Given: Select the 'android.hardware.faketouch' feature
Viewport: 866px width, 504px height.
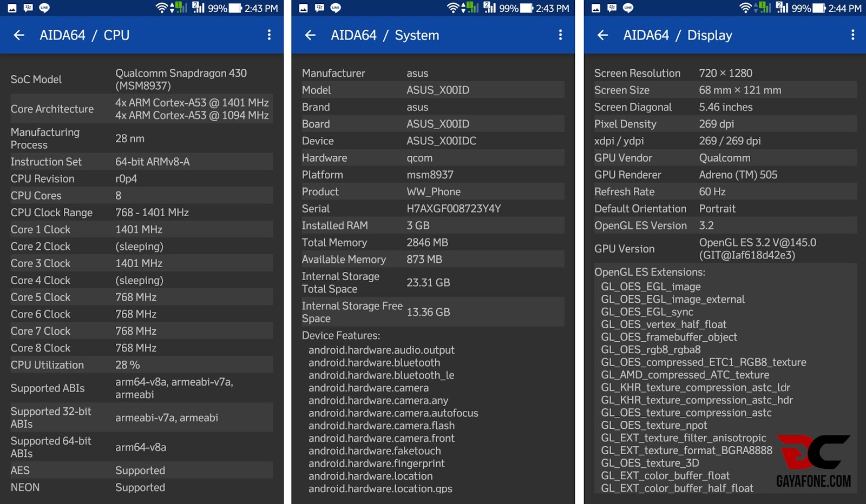Looking at the screenshot, I should pos(375,451).
